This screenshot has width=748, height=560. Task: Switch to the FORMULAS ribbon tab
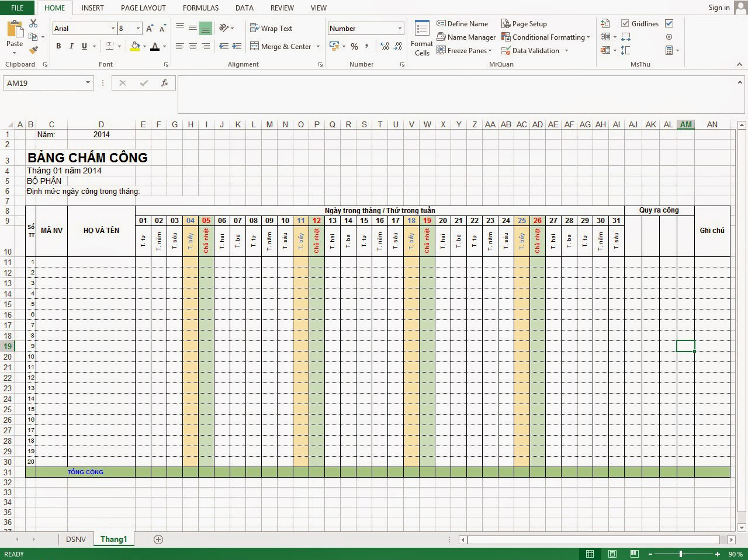(200, 8)
